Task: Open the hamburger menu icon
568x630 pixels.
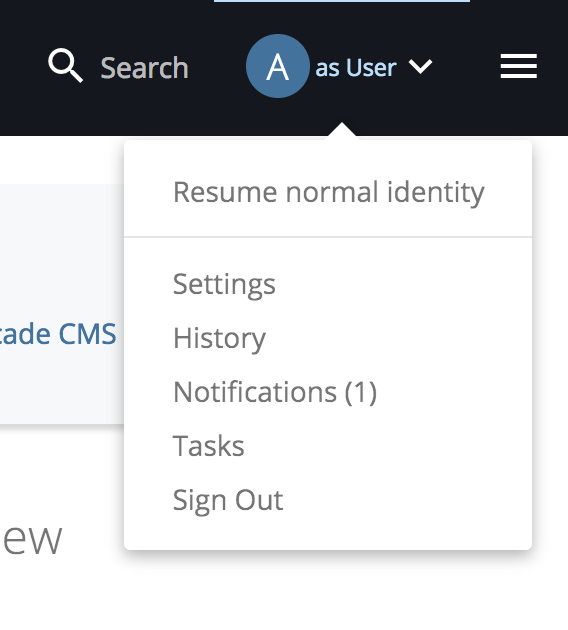Action: click(519, 66)
